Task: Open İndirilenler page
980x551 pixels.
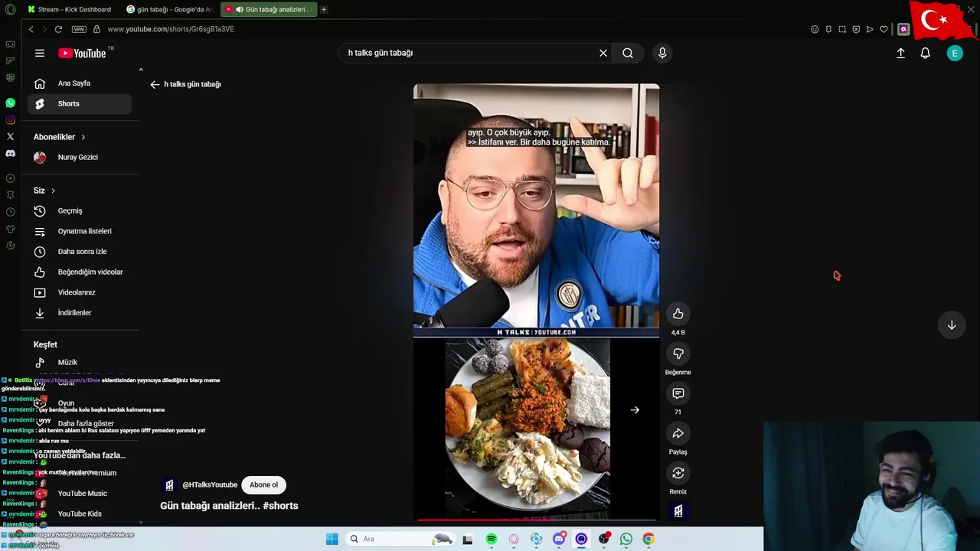Action: pos(80,313)
